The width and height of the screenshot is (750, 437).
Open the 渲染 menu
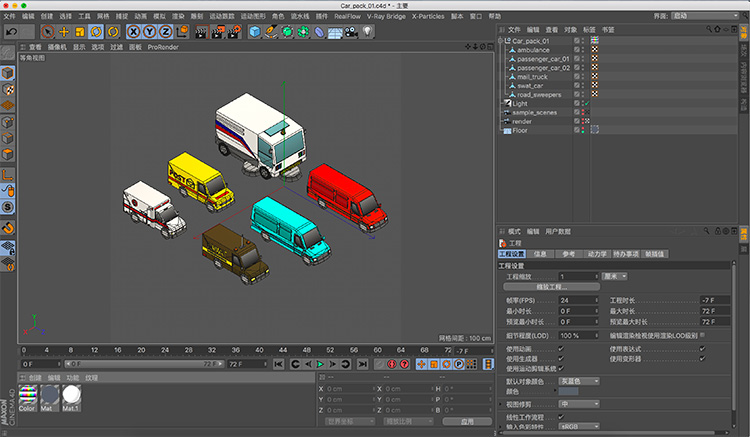click(x=178, y=16)
